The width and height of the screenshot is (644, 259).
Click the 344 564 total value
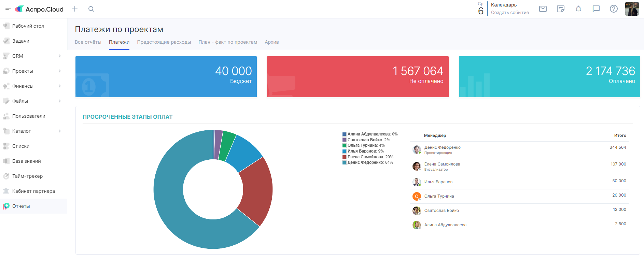618,147
